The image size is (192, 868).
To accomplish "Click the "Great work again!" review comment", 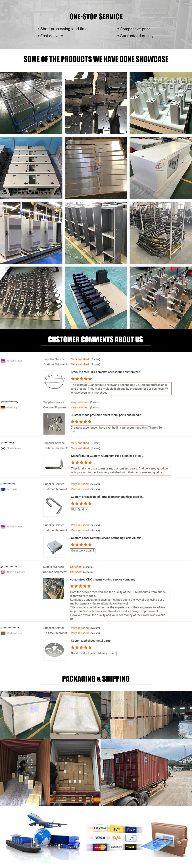I will click(x=82, y=551).
